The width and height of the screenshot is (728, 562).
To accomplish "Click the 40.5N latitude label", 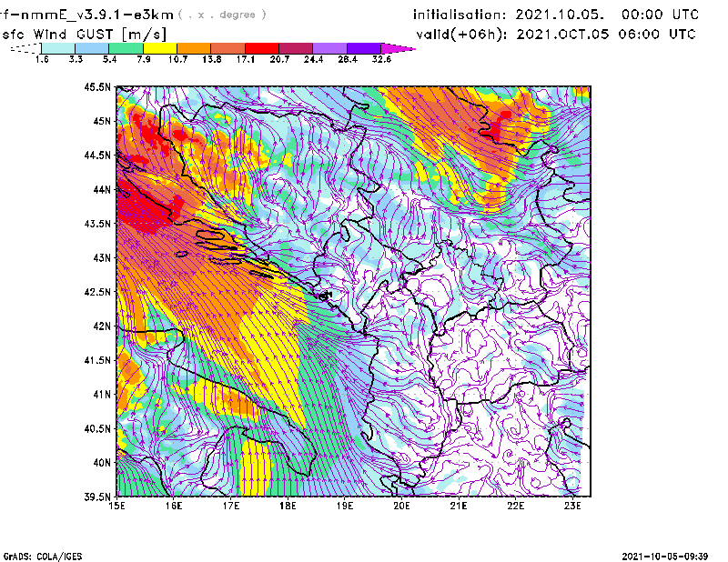I will click(x=98, y=428).
